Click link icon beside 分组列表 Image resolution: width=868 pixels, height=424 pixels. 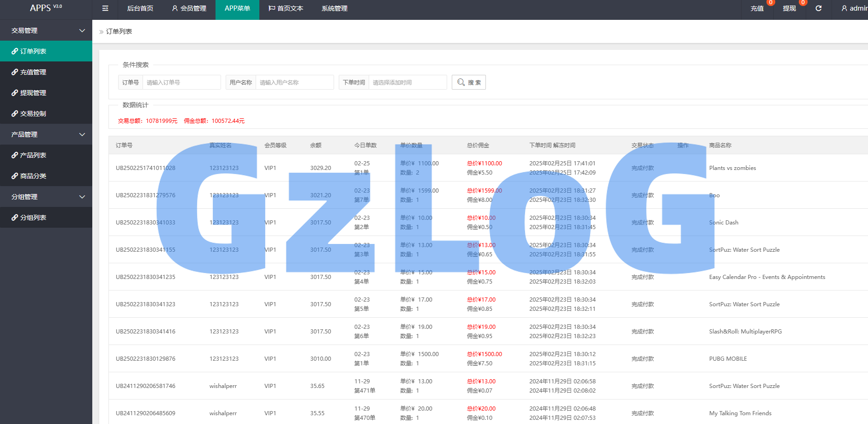15,218
